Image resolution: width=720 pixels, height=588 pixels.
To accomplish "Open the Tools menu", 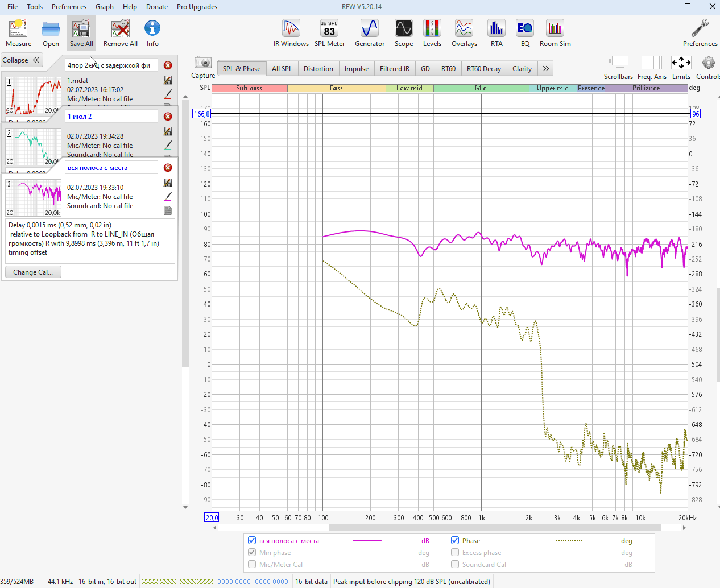I will click(x=35, y=7).
